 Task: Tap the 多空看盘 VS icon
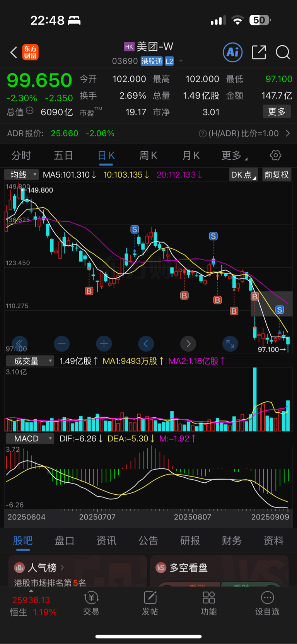(x=161, y=568)
